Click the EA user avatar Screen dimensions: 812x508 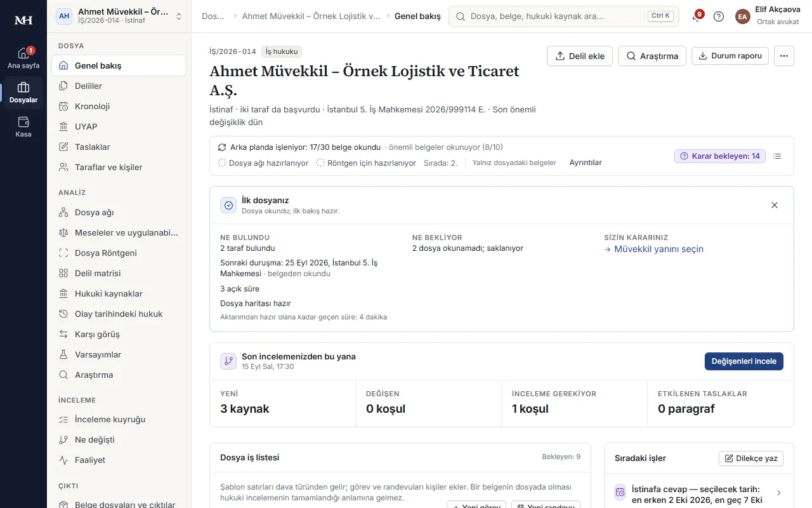point(742,17)
